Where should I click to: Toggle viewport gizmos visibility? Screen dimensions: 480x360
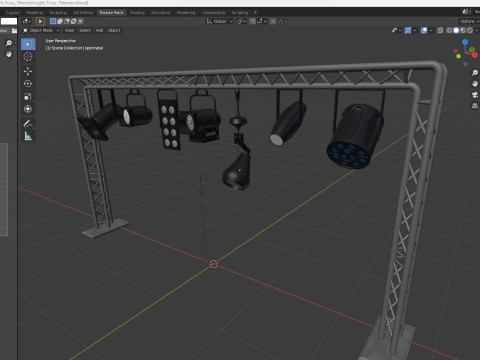[x=408, y=31]
